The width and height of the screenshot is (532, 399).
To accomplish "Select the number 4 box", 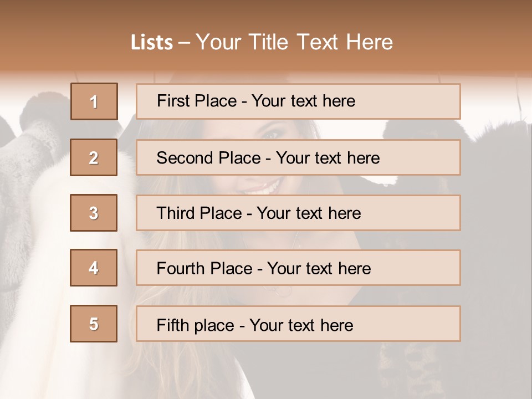I will click(94, 268).
